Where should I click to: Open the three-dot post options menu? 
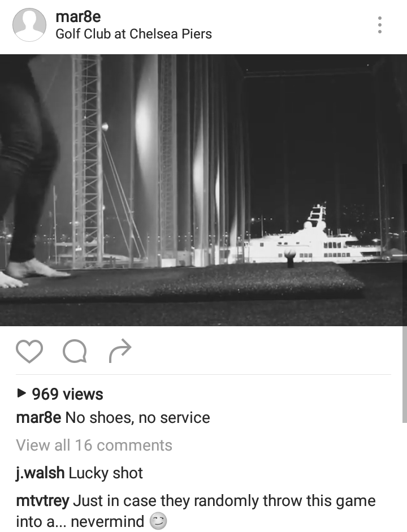pyautogui.click(x=380, y=25)
